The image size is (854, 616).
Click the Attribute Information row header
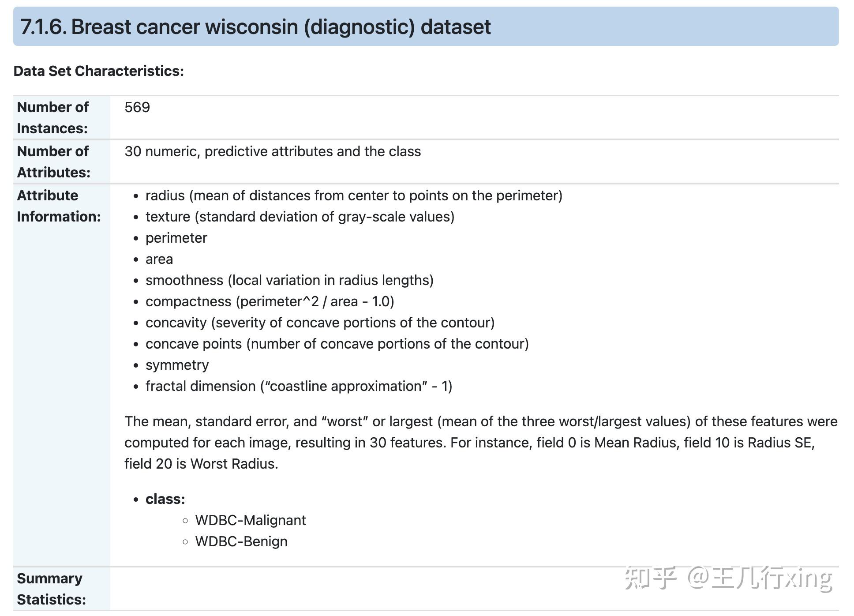coord(59,206)
